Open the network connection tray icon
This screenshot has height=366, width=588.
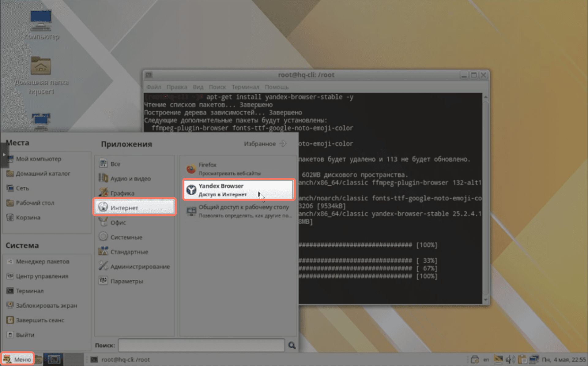534,359
